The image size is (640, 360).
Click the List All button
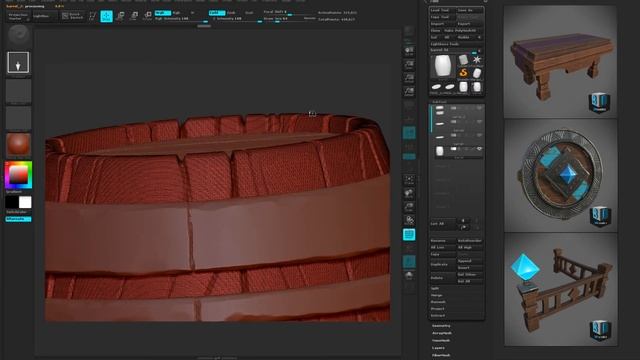pyautogui.click(x=442, y=224)
